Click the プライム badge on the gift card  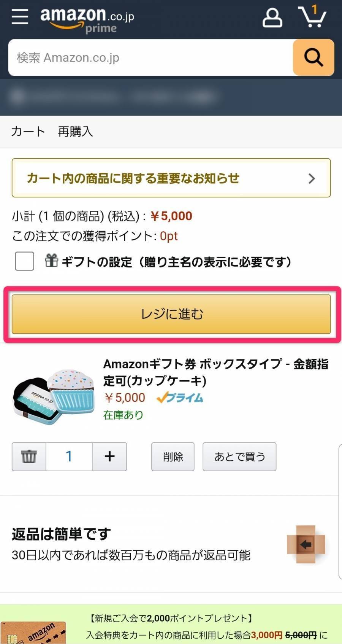(x=179, y=398)
